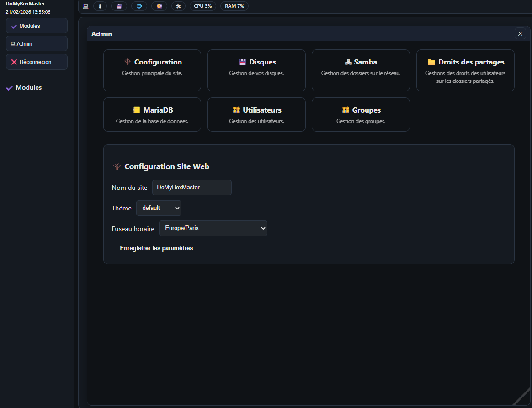Select the Utilisateurs card
532x408 pixels.
pos(256,114)
